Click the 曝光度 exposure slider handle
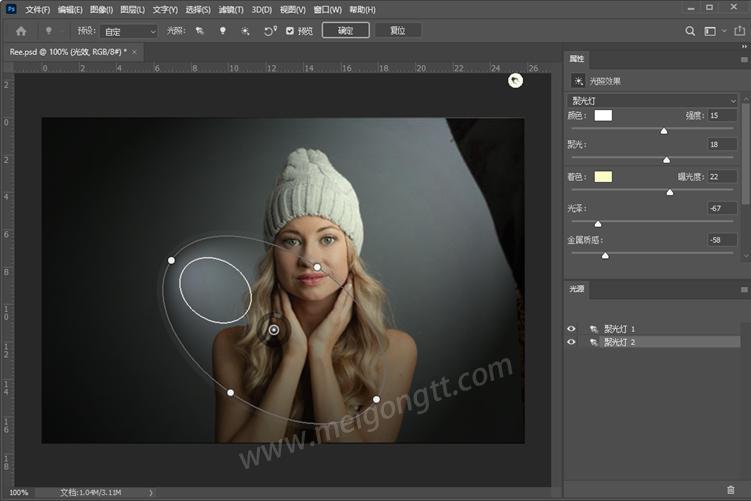Image resolution: width=751 pixels, height=501 pixels. point(670,192)
